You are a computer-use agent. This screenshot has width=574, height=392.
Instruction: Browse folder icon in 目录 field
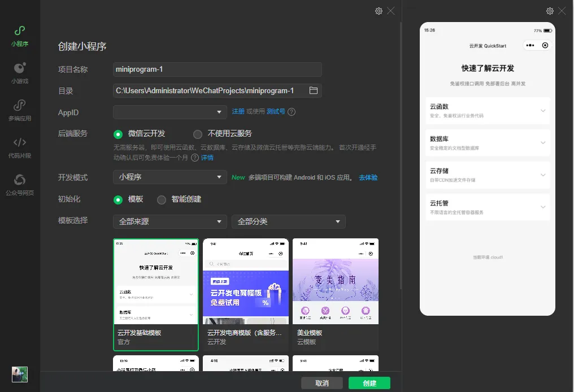[x=314, y=90]
